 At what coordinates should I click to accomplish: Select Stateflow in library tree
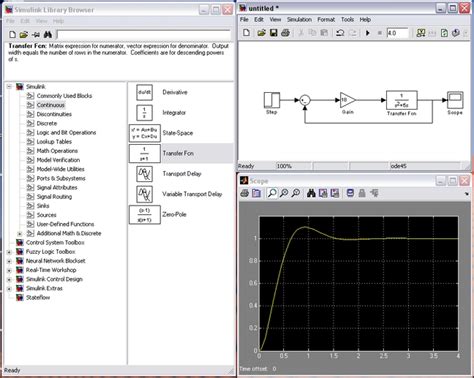(38, 298)
